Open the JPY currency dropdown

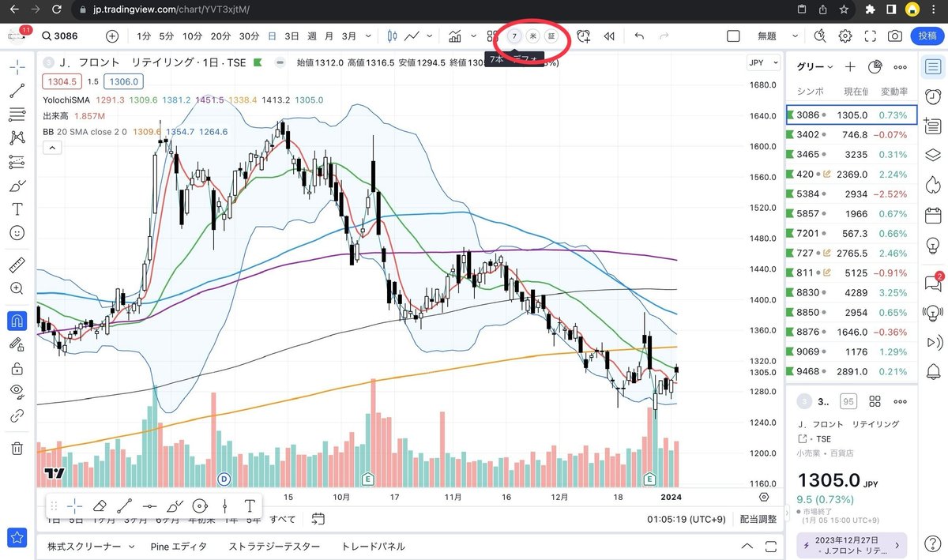click(762, 63)
